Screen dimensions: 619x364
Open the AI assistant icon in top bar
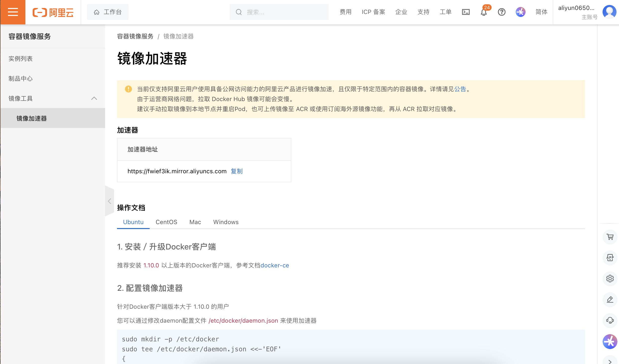pyautogui.click(x=520, y=12)
